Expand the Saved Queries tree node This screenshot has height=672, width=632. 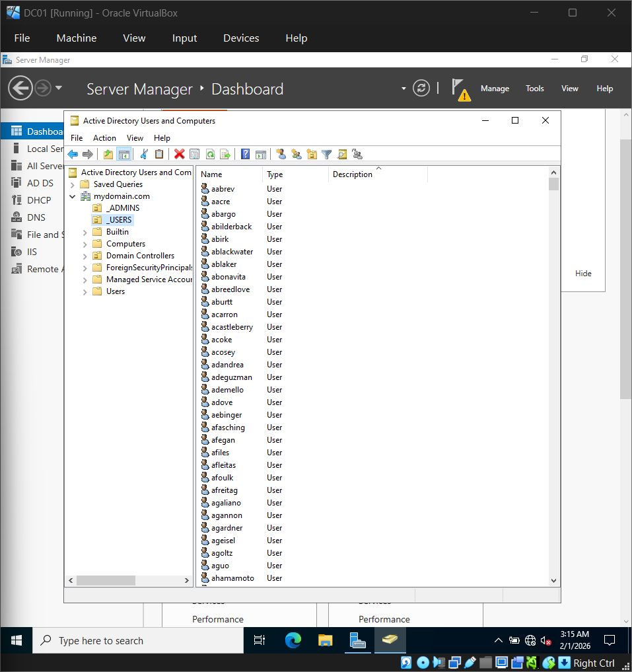click(x=73, y=185)
